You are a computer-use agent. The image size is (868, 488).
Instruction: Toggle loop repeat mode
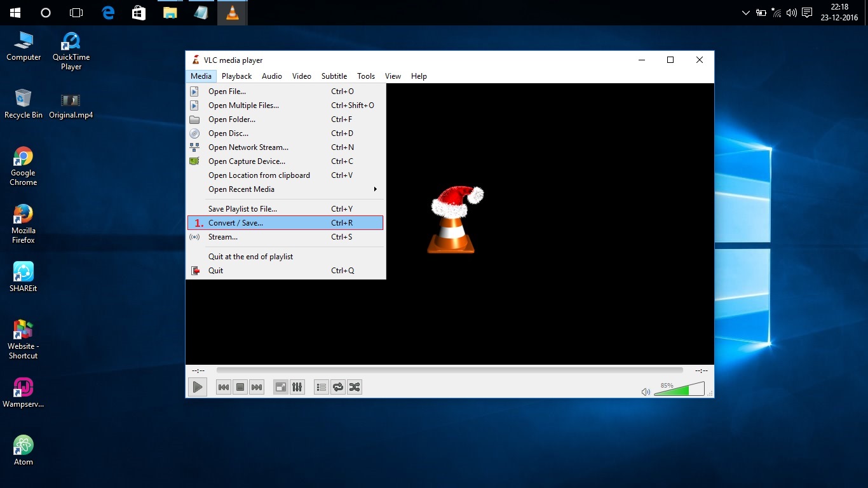click(337, 386)
